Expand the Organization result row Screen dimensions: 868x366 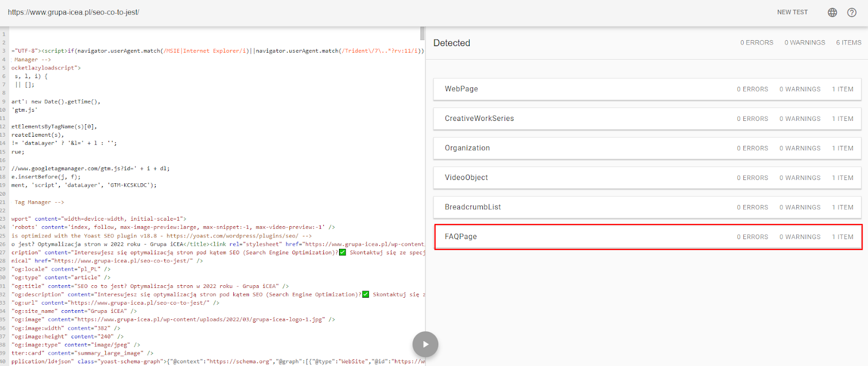[647, 148]
